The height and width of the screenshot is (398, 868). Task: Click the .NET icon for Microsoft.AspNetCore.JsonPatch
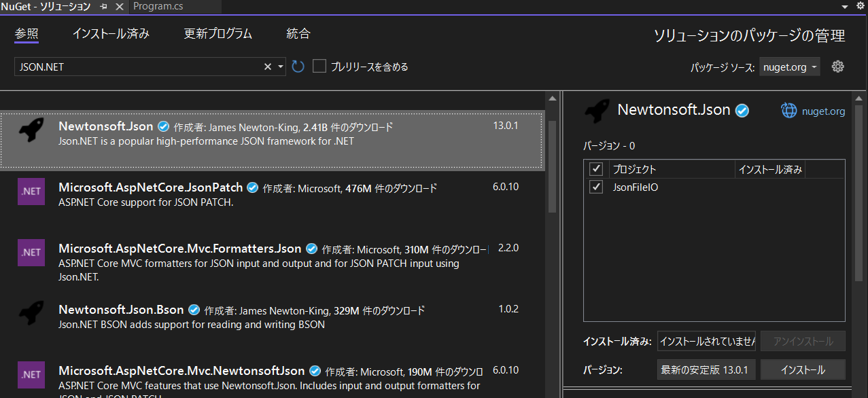[31, 192]
